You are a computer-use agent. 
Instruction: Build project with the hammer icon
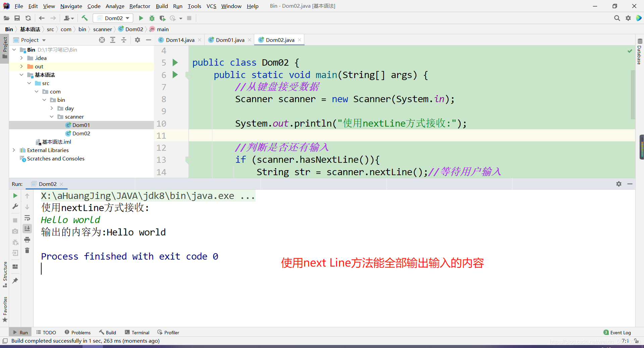tap(85, 18)
